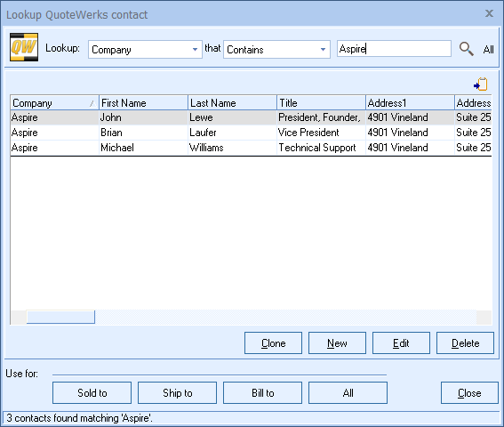Click the Vice President title cell
The image size is (504, 427).
coord(321,133)
